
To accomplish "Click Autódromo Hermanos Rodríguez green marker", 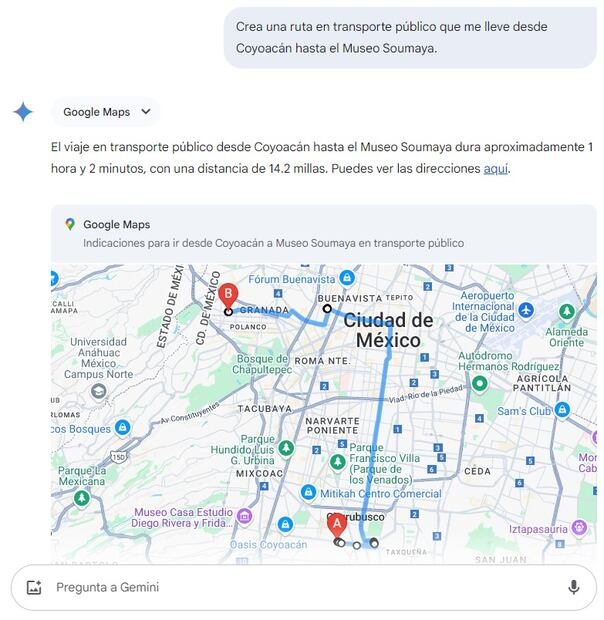I will 479,384.
